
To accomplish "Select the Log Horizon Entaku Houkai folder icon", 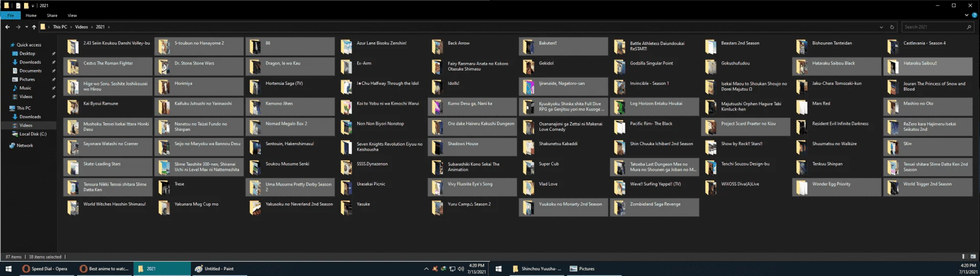I will point(619,107).
